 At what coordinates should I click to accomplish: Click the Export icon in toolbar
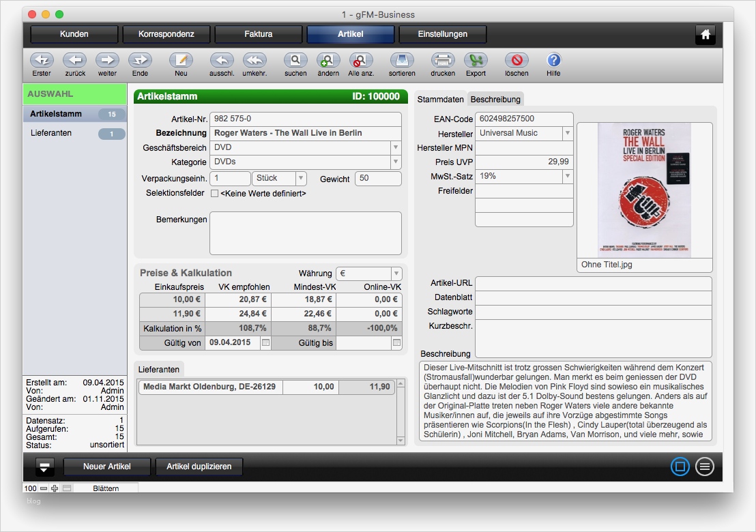coord(476,60)
